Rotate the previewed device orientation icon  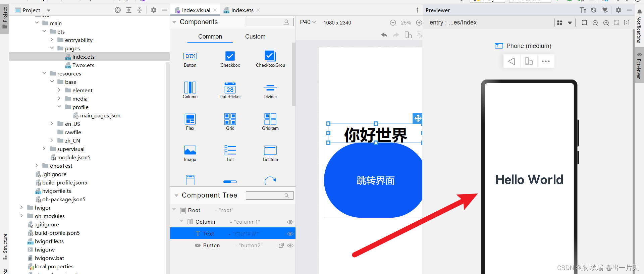point(529,61)
